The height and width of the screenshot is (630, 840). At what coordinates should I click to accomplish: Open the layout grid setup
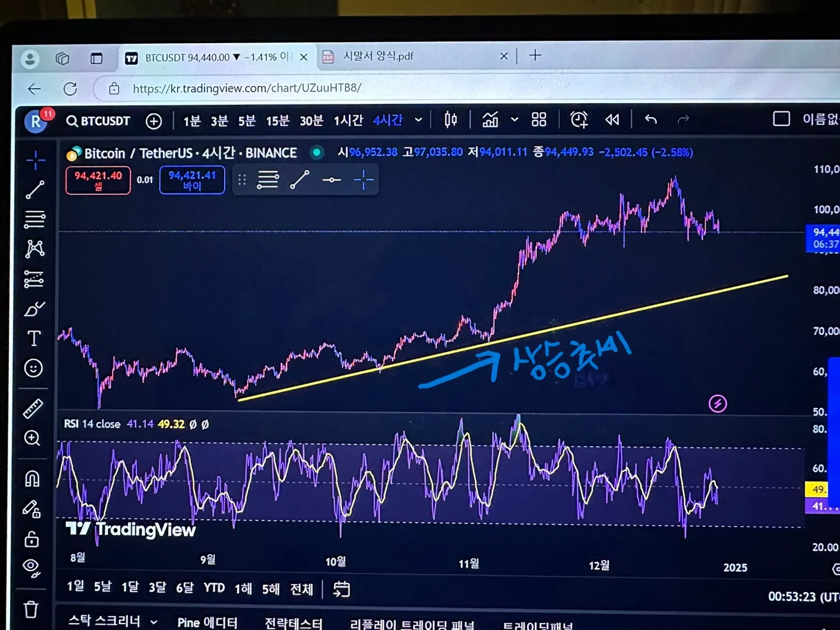(x=539, y=120)
